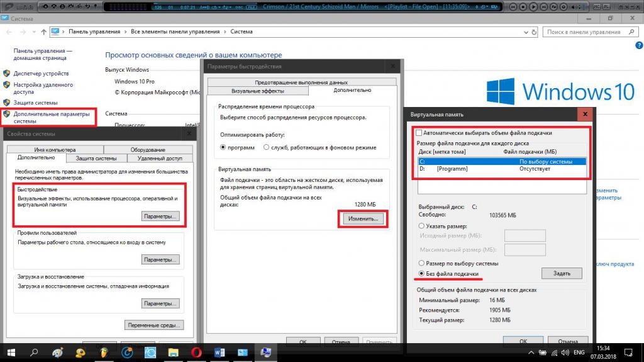Open the notification center icon
The height and width of the screenshot is (362, 644).
pos(628,353)
